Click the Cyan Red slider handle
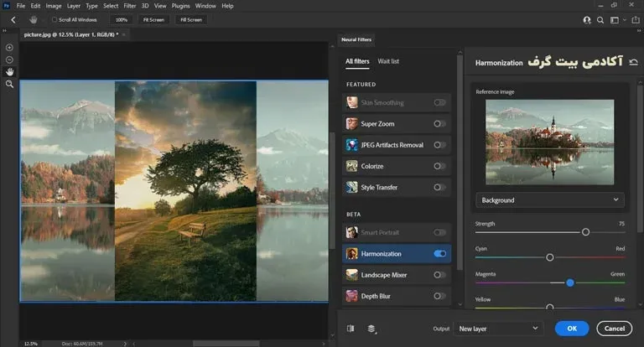644x347 pixels. click(x=549, y=257)
